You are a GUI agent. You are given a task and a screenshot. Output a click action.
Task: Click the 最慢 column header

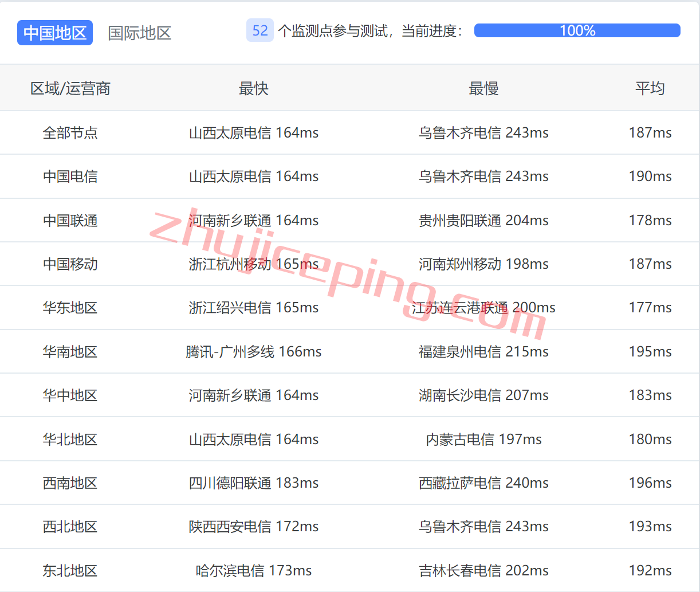pos(483,88)
